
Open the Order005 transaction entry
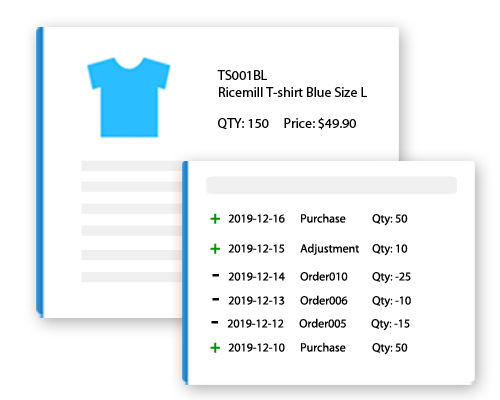pyautogui.click(x=323, y=324)
